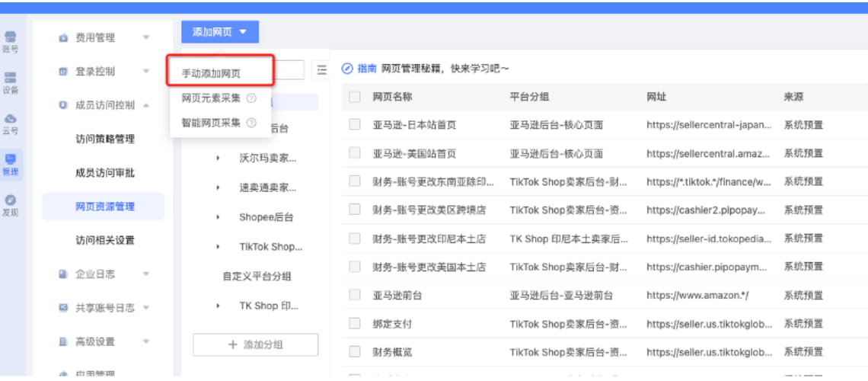Click the 账号 icon in left sidebar

coord(11,38)
